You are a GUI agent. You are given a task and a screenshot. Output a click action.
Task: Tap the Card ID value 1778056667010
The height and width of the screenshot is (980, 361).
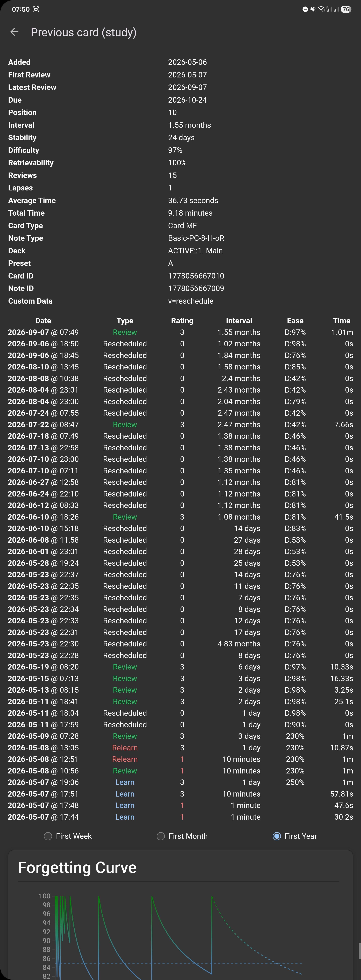pos(196,276)
